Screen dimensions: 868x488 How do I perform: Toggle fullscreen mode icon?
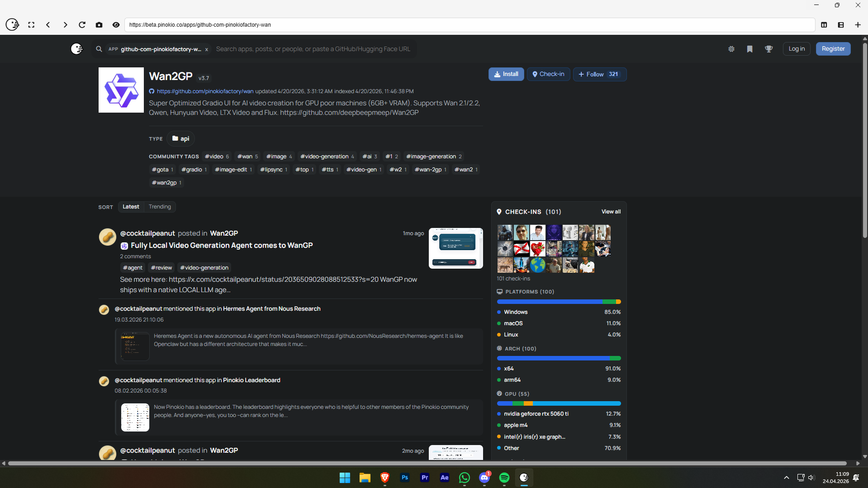(x=31, y=25)
